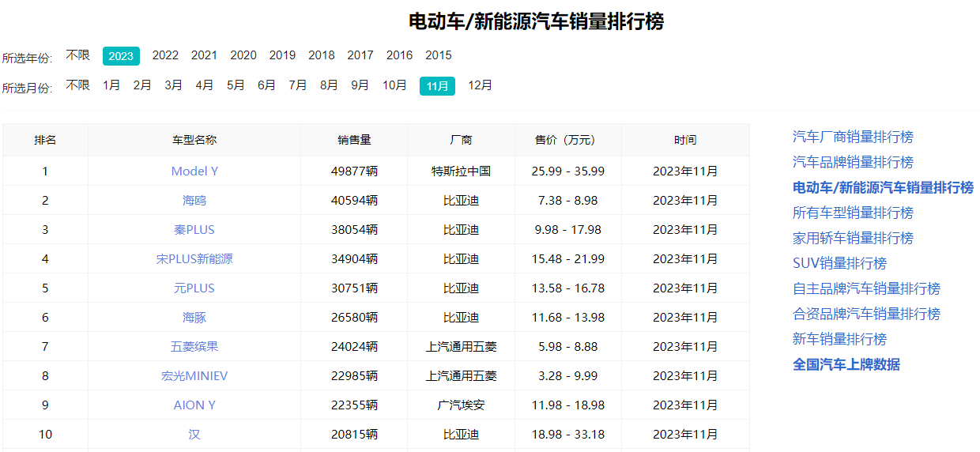Choose month 3月

[x=173, y=85]
